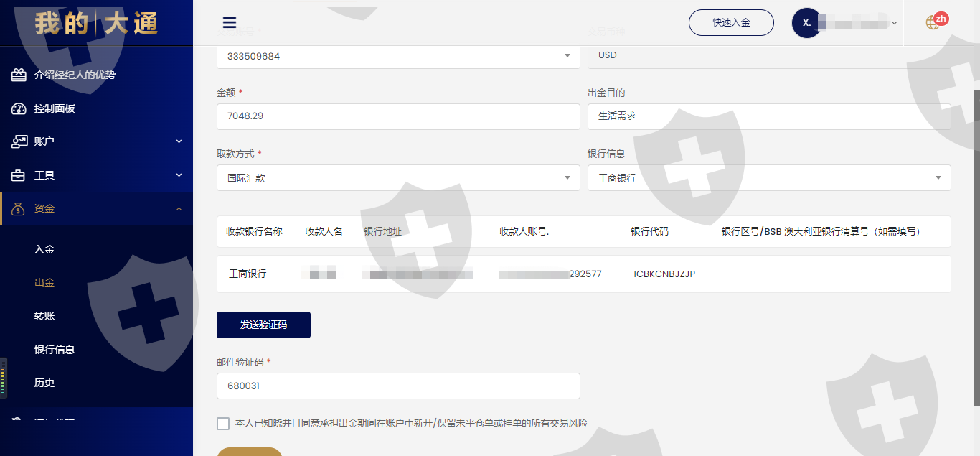
Task: Click the globe language icon
Action: (933, 22)
